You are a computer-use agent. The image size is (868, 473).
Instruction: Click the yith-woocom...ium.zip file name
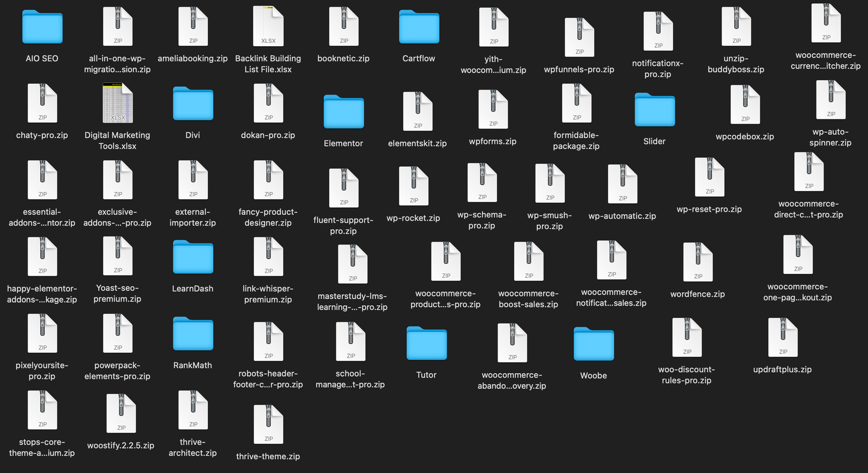(493, 65)
